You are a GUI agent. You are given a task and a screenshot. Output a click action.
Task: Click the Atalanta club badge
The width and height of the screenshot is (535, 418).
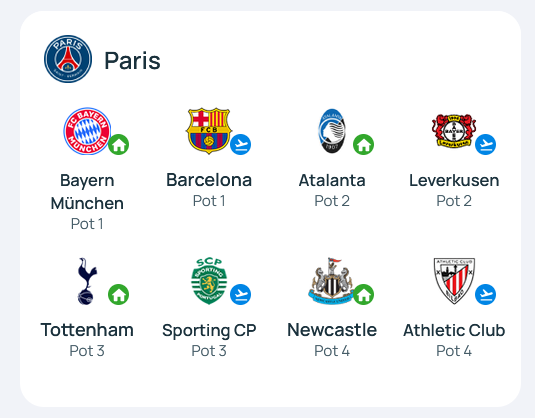pos(332,131)
